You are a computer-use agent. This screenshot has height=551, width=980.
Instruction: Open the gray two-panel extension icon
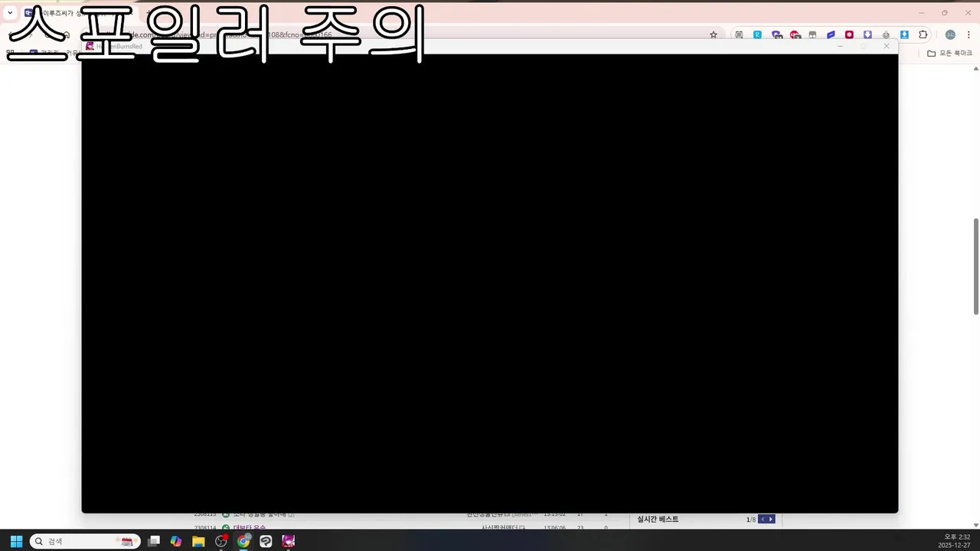(x=812, y=34)
